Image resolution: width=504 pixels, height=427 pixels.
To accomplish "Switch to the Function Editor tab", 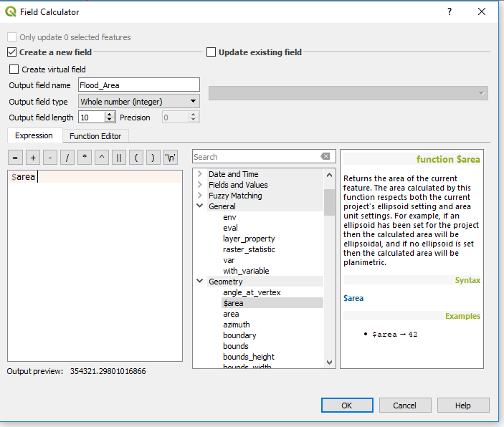I will coord(95,136).
